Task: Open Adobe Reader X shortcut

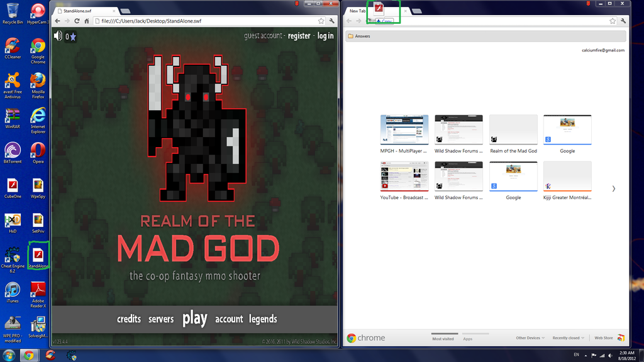Action: coord(38,295)
